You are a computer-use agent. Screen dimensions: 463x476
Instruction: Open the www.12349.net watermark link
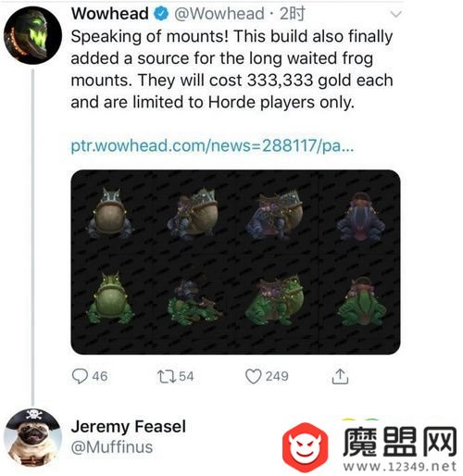(399, 466)
